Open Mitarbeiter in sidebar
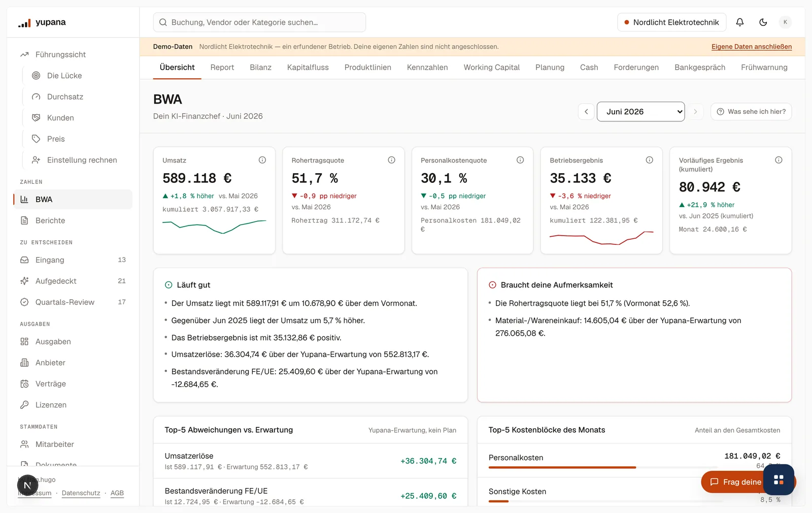812x513 pixels. (x=73, y=444)
